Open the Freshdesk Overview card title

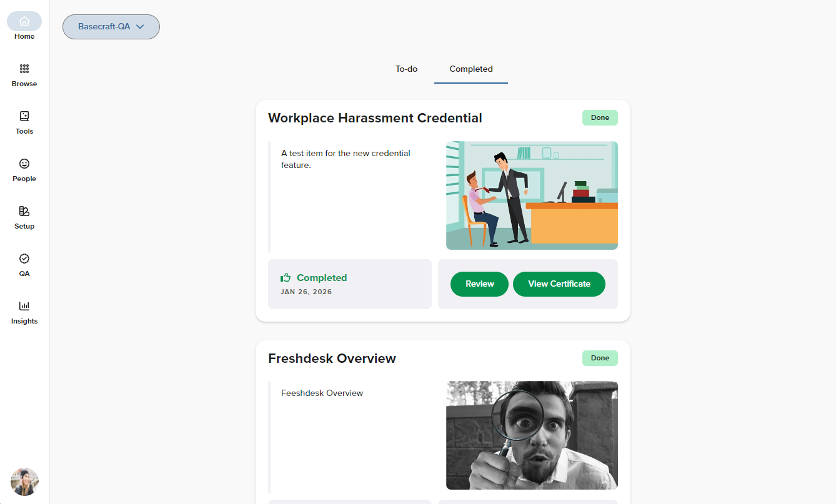coord(332,358)
